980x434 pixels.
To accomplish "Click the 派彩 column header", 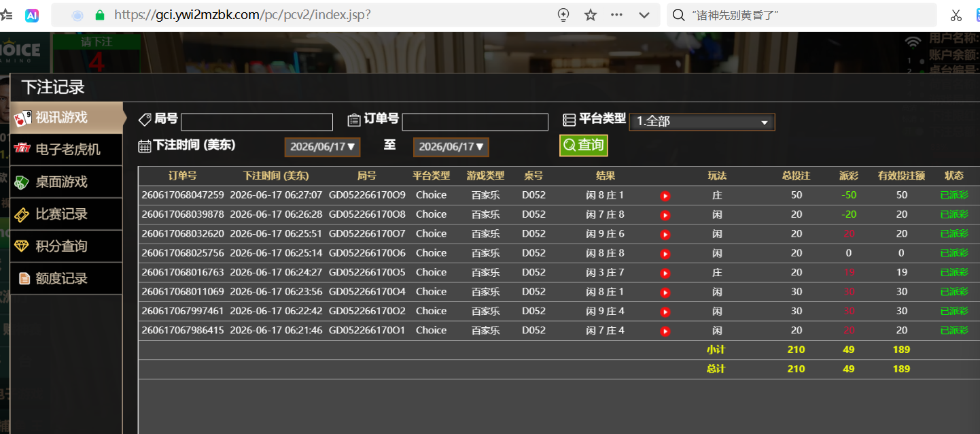I will tap(848, 176).
